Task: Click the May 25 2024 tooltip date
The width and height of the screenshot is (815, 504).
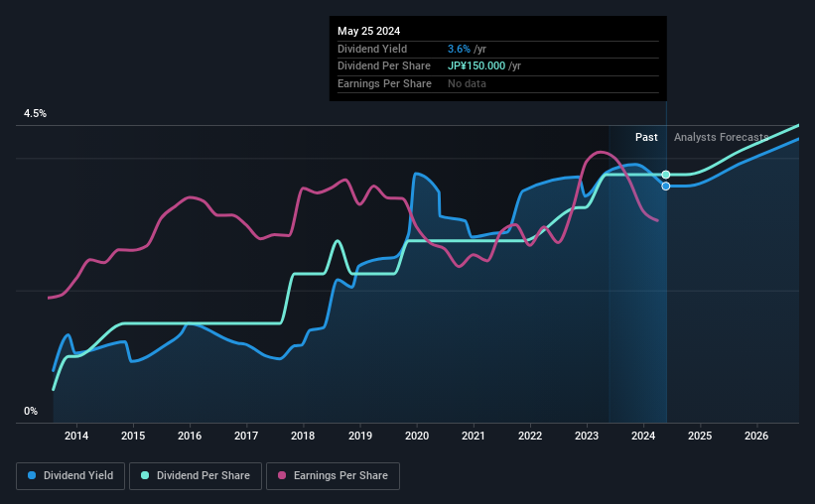Action: coord(369,31)
